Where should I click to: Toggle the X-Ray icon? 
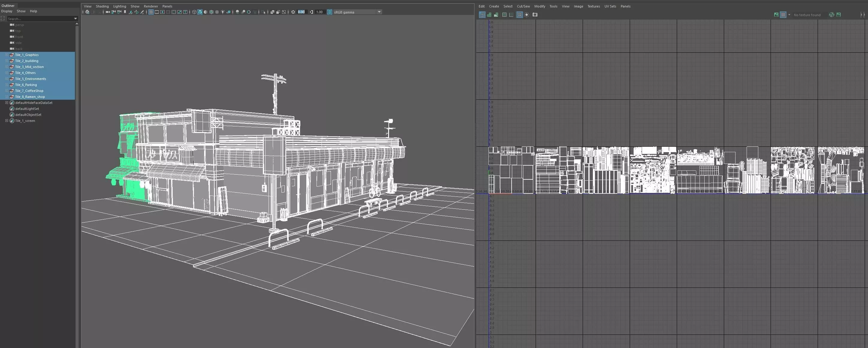272,12
